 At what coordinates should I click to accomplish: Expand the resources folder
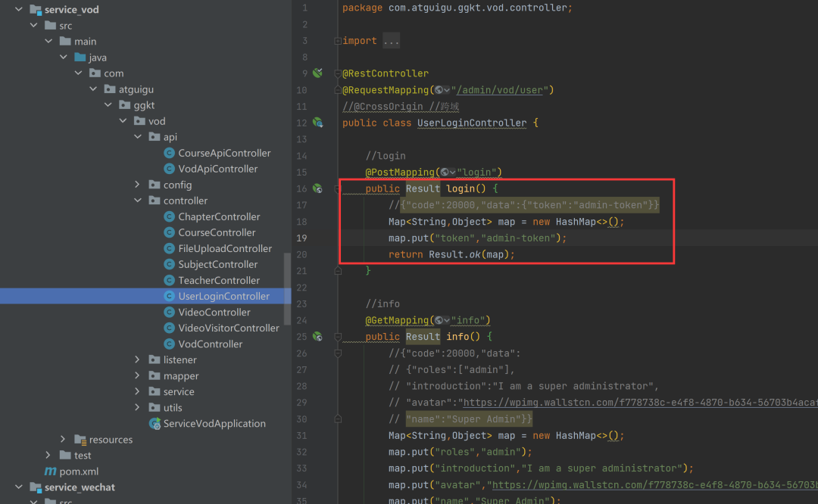(64, 440)
